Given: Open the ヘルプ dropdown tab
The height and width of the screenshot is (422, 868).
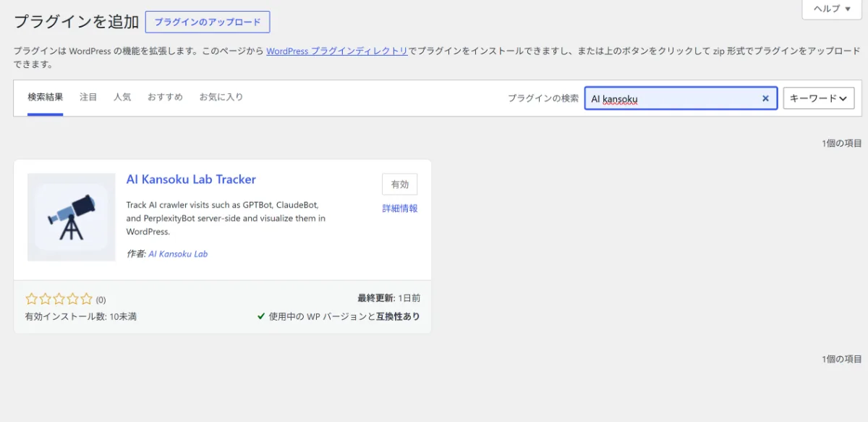Looking at the screenshot, I should click(x=832, y=9).
